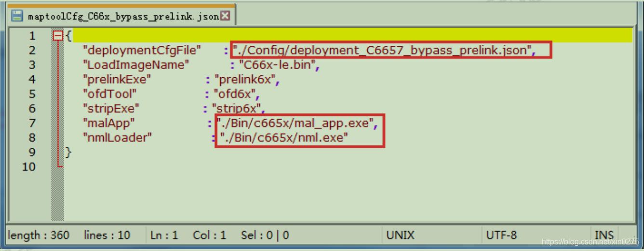The width and height of the screenshot is (644, 251).
Task: Click line number 7 in margin
Action: click(32, 123)
